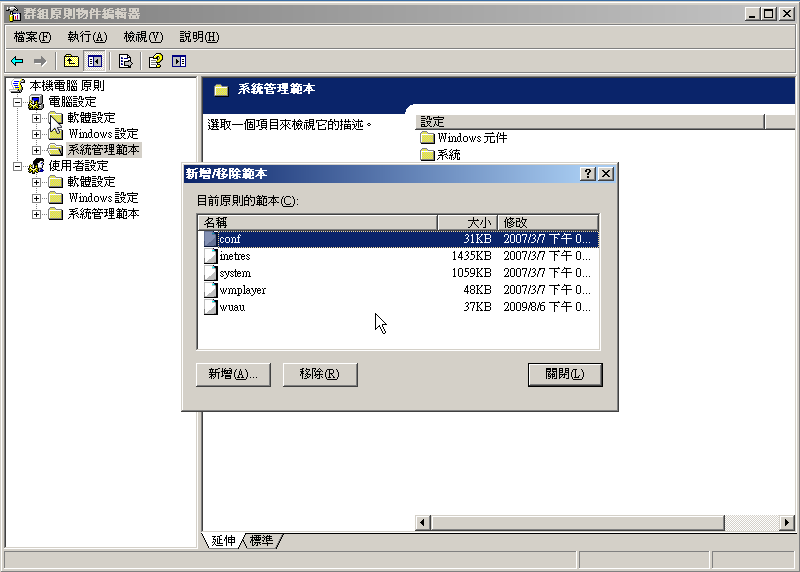This screenshot has height=572, width=800.
Task: Expand 系統管理範本 under 使用者設定
Action: coord(36,214)
